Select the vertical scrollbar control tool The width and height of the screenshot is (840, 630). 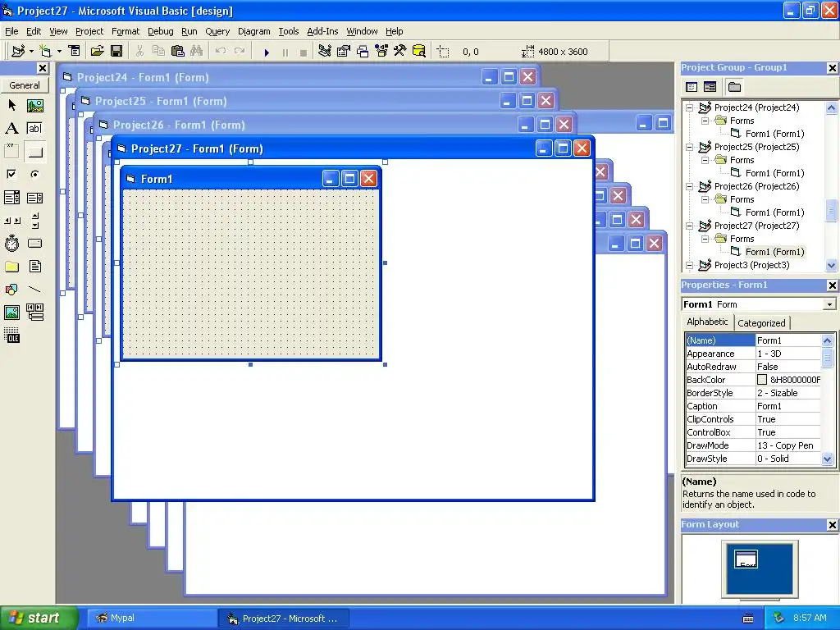coord(34,220)
